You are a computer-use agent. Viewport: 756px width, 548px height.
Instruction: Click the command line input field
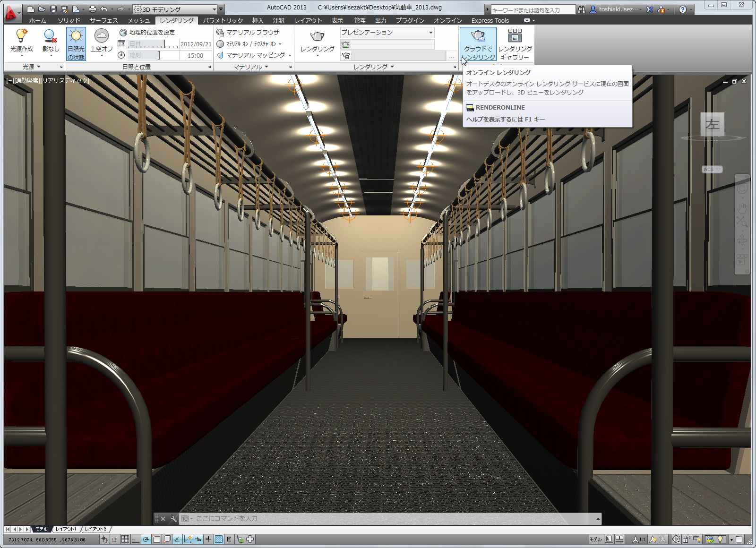(392, 518)
